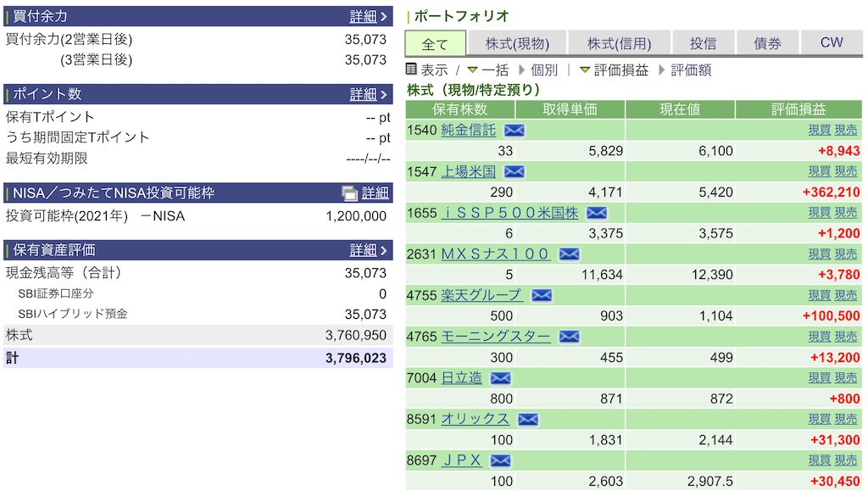Click the mail icon for 楽天グループ
The width and height of the screenshot is (868, 491).
click(542, 296)
